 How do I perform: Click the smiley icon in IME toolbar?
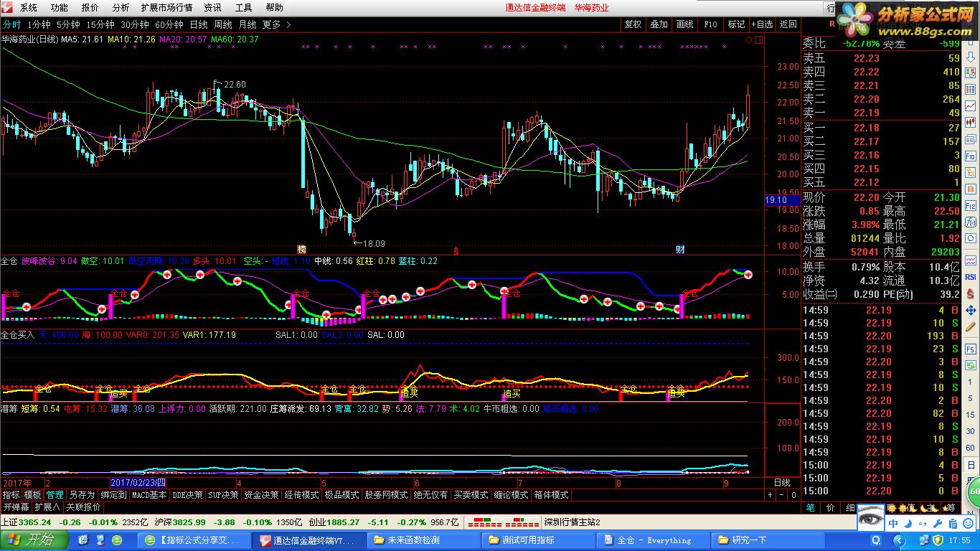968,524
